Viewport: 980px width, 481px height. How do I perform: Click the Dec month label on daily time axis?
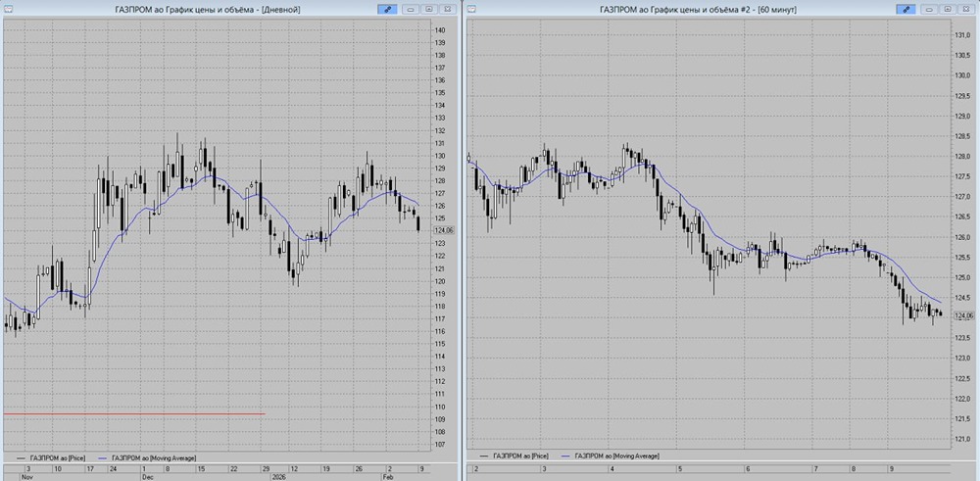tap(148, 476)
